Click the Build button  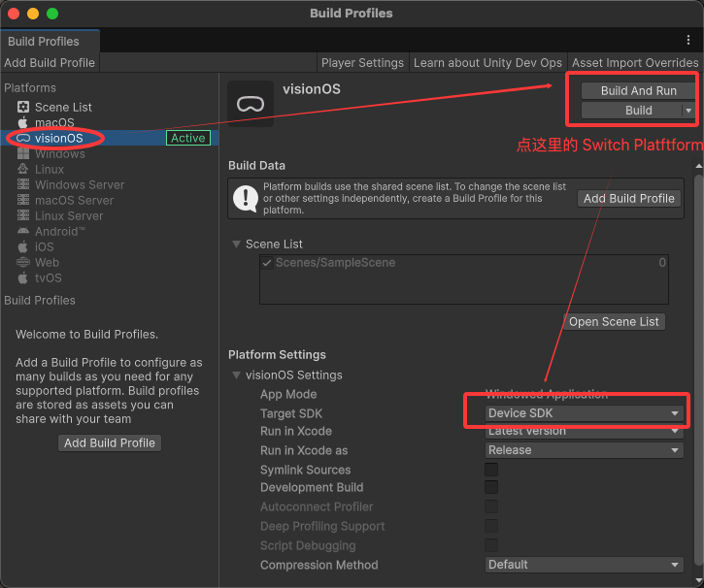pyautogui.click(x=632, y=111)
